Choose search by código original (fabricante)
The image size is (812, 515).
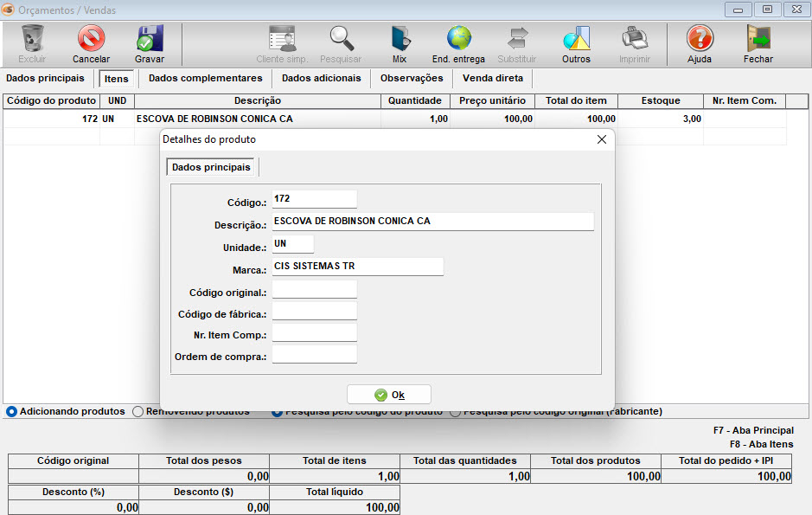(456, 412)
